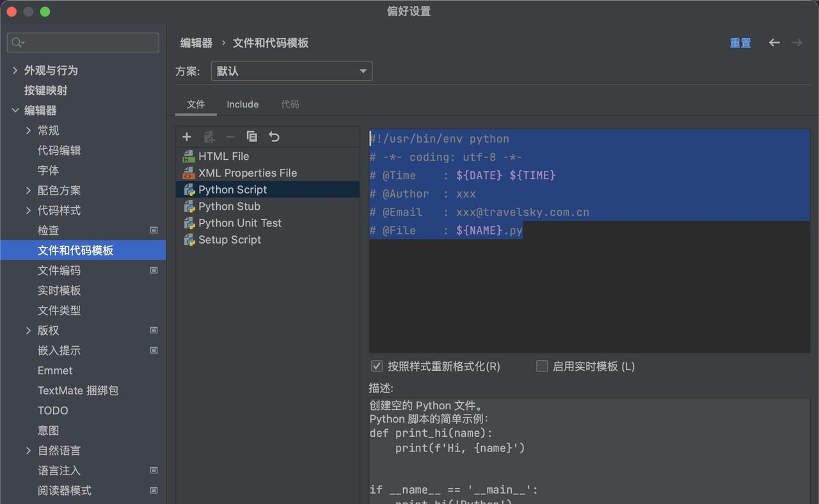Add a new file template with plus icon
The height and width of the screenshot is (504, 819).
(x=187, y=136)
